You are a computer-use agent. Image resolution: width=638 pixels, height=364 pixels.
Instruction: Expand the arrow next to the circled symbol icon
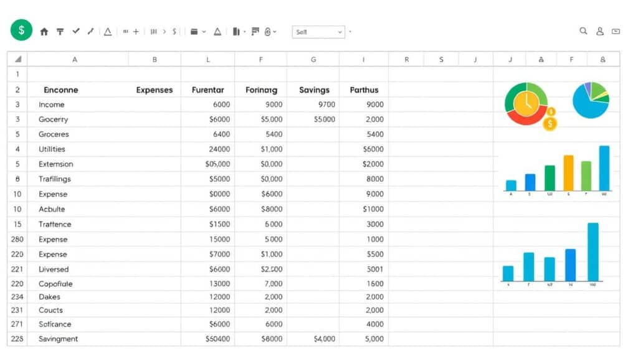click(x=275, y=32)
